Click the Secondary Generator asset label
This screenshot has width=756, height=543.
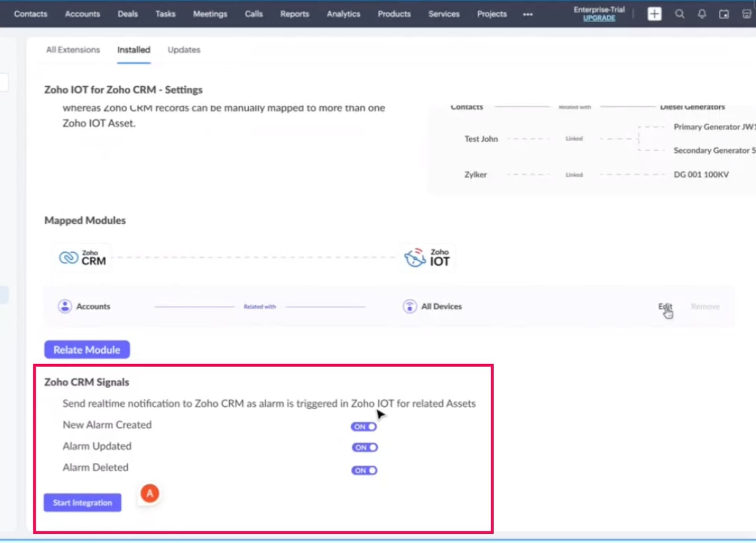tap(715, 150)
